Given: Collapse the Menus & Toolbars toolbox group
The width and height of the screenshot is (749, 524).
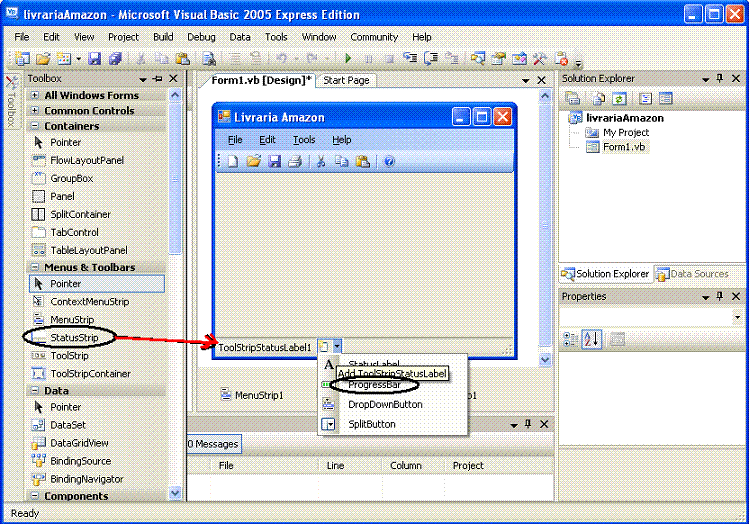Looking at the screenshot, I should pos(35,267).
